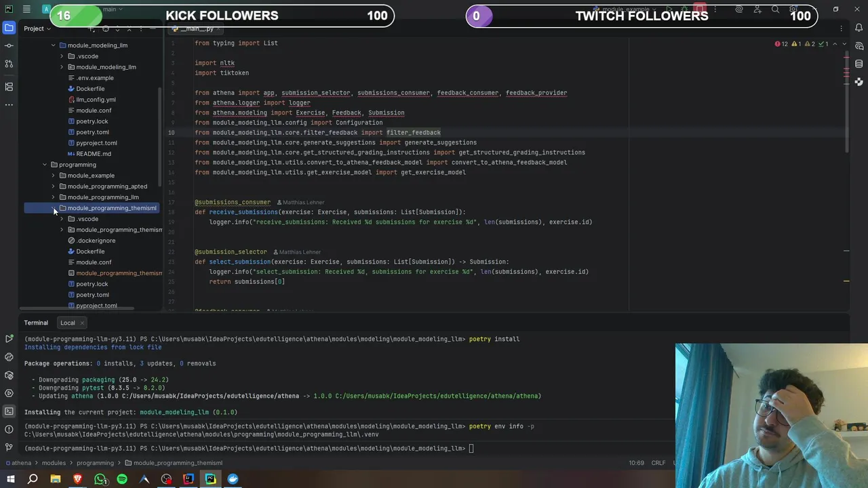Open the Structure tool window

pos(9,86)
